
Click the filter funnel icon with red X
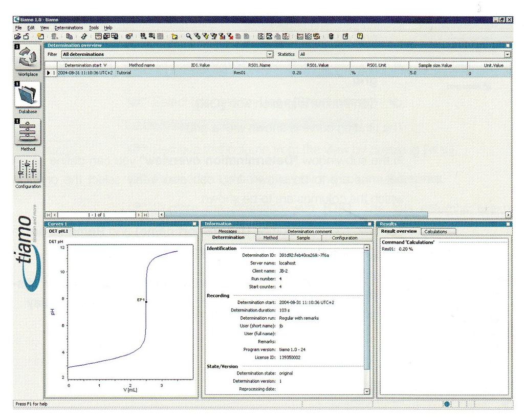coord(230,36)
